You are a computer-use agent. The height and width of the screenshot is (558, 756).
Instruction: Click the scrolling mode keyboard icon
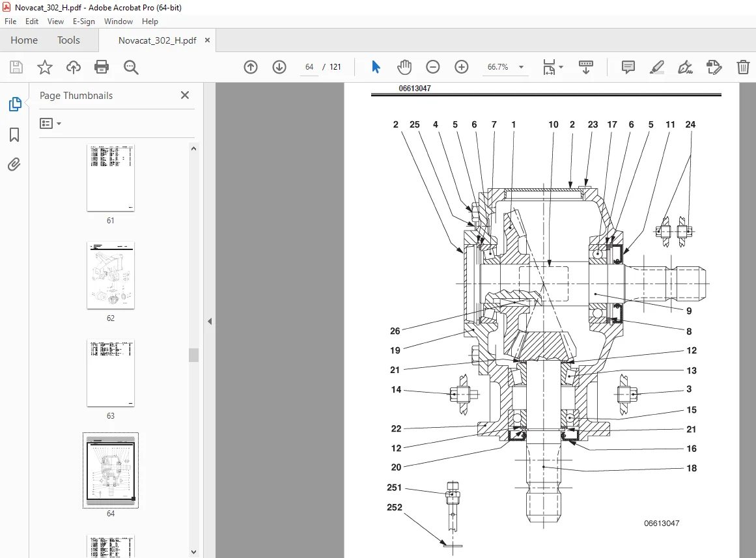pos(586,67)
